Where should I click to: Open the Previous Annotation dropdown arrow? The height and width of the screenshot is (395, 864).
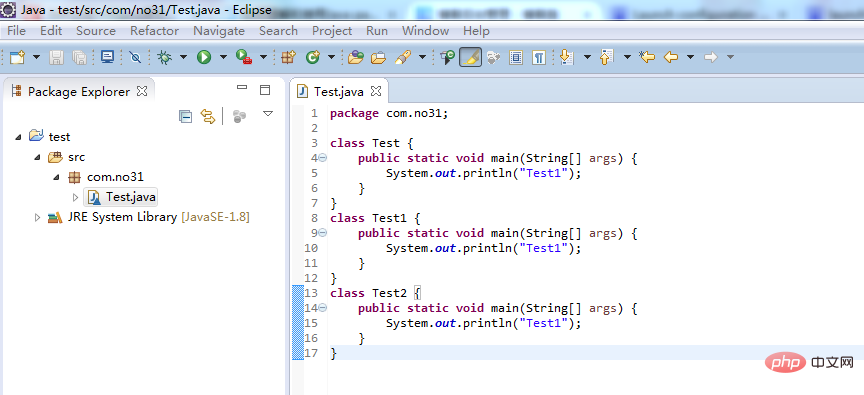coord(628,57)
